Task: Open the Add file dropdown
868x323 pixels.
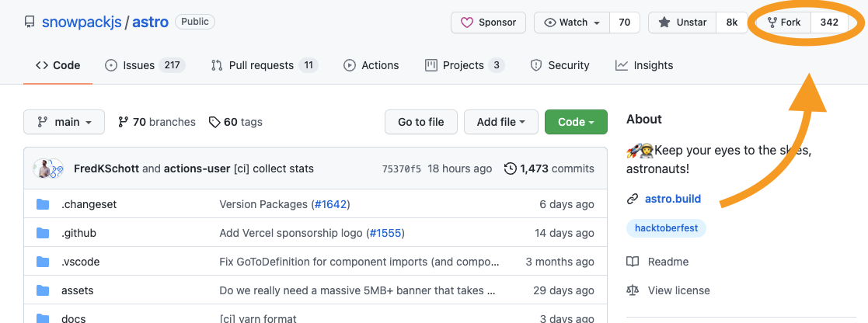Action: pos(501,122)
